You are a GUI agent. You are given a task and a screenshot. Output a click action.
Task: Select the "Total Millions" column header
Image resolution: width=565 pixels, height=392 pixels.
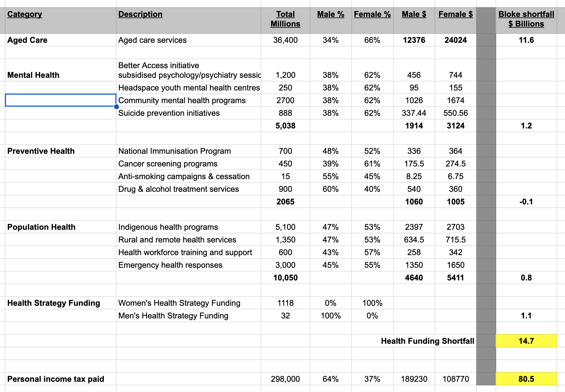[x=285, y=19]
